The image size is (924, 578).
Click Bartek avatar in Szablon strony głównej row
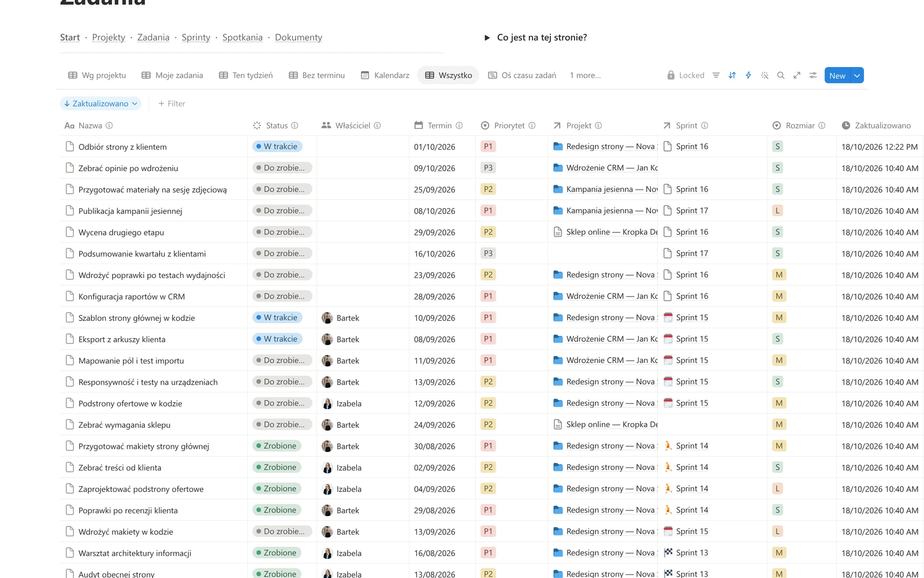point(327,318)
